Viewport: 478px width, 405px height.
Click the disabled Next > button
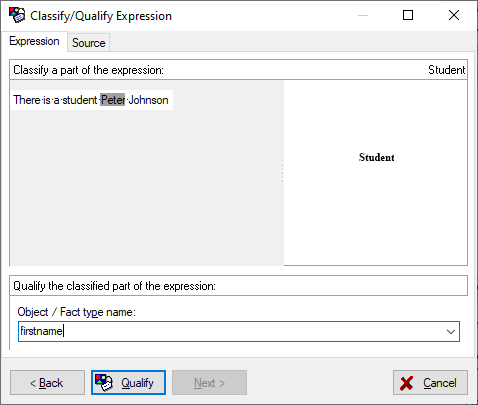209,383
